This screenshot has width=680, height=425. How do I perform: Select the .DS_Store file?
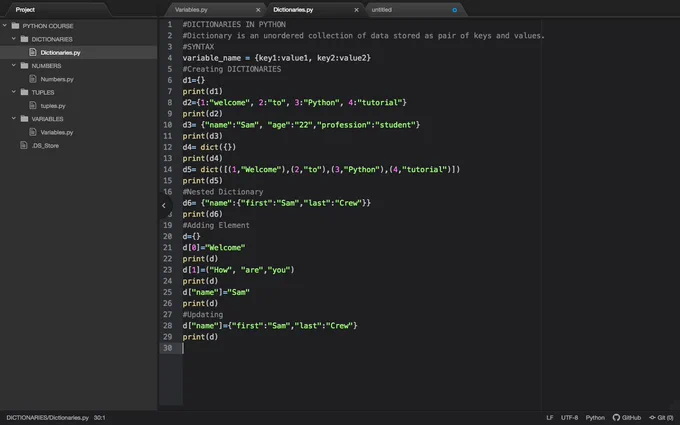46,146
